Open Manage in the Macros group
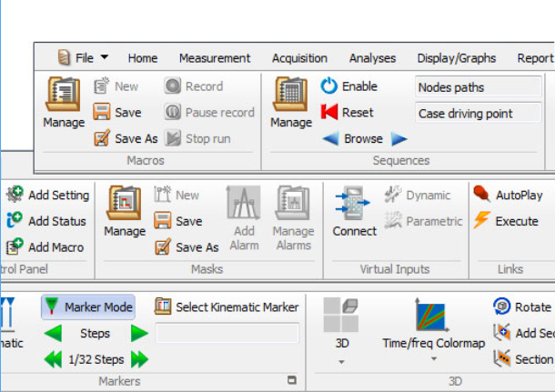This screenshot has height=392, width=555. [x=64, y=103]
